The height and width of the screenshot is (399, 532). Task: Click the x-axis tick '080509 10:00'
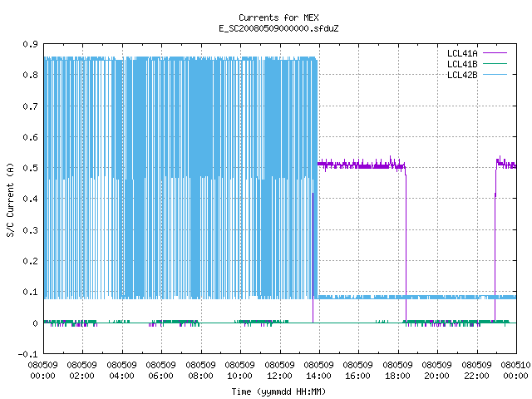240,370
